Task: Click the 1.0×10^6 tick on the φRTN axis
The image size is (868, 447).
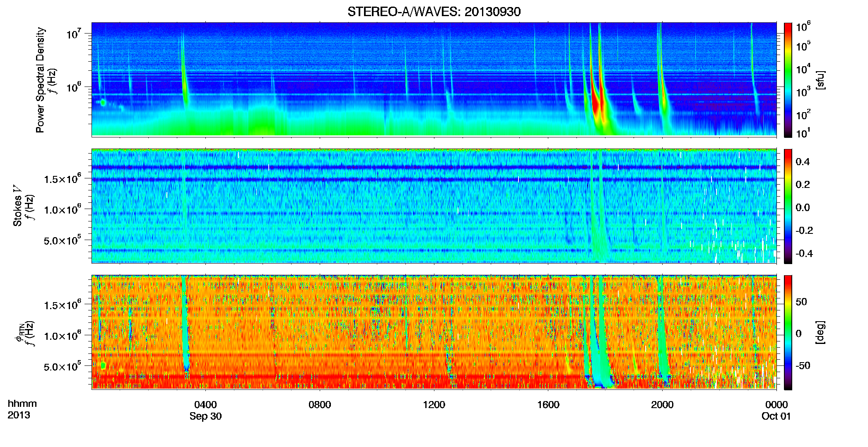Action: tap(63, 335)
